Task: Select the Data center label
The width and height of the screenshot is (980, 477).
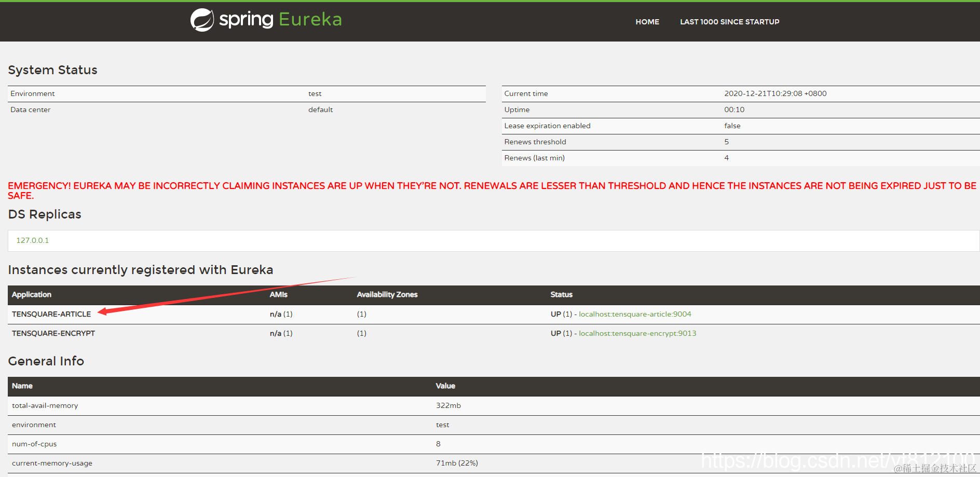Action: (30, 110)
